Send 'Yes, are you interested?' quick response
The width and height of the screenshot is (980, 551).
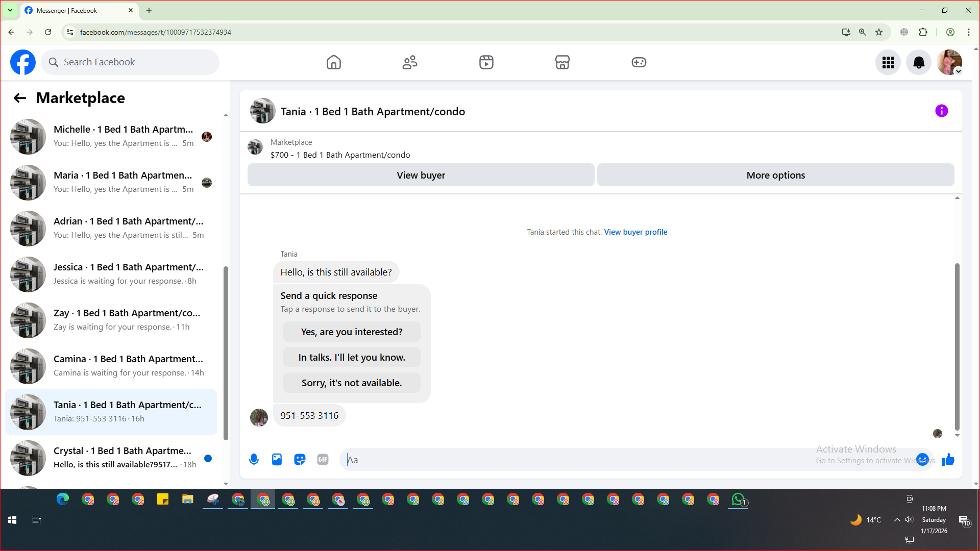click(x=352, y=332)
